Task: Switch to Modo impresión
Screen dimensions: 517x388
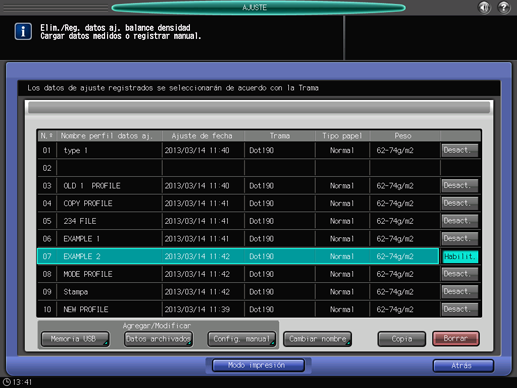Action: (258, 365)
